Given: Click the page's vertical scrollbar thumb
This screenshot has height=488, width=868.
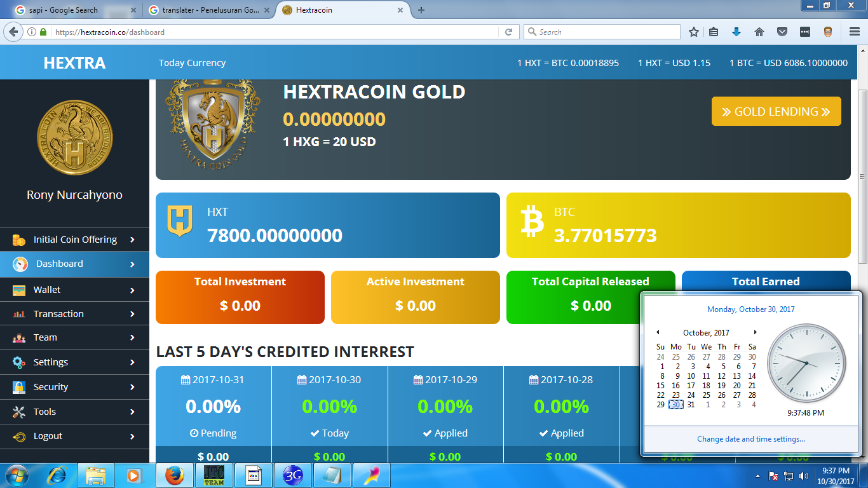Looking at the screenshot, I should point(862,176).
